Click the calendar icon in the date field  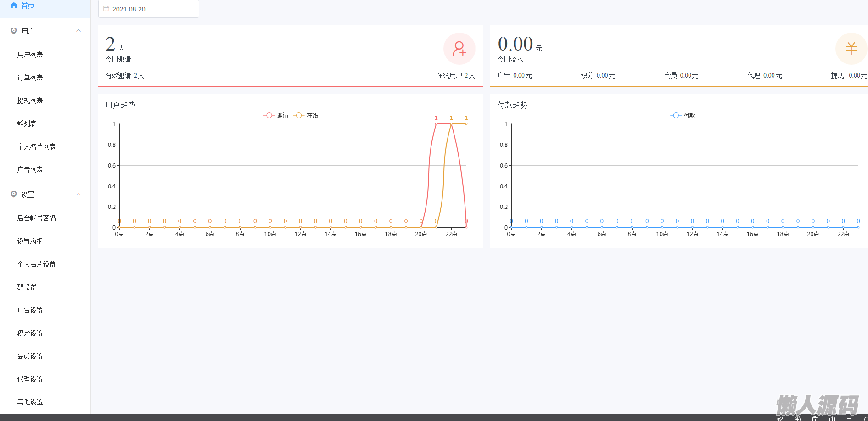[x=106, y=9]
